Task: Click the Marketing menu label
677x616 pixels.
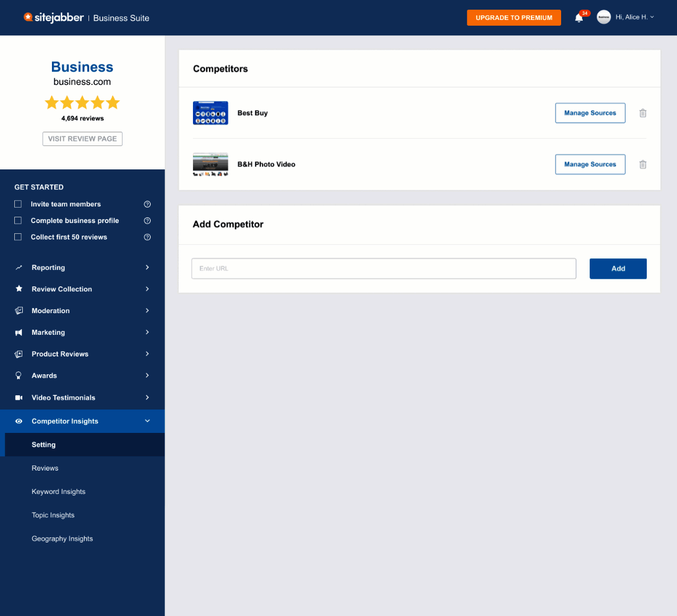Action: 49,332
